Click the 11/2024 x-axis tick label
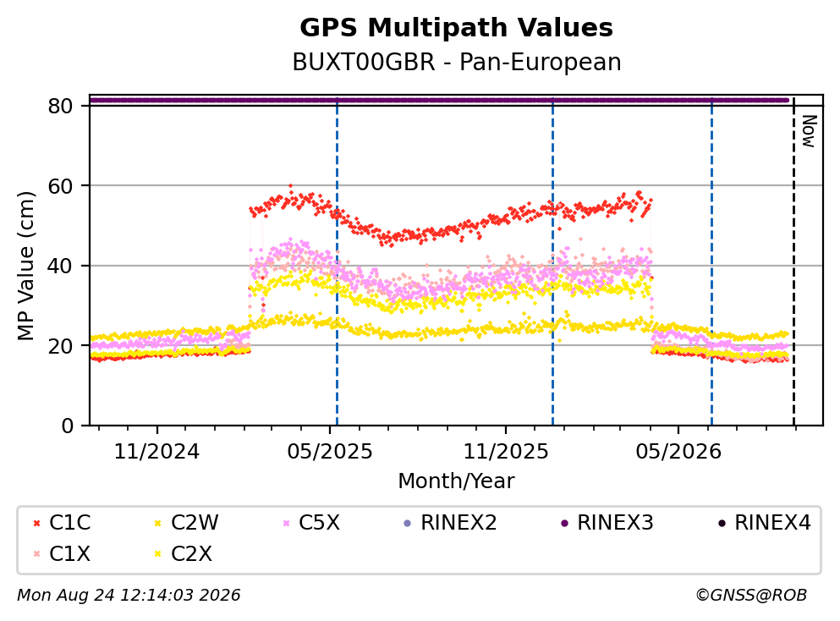Image resolution: width=840 pixels, height=621 pixels. [x=156, y=452]
